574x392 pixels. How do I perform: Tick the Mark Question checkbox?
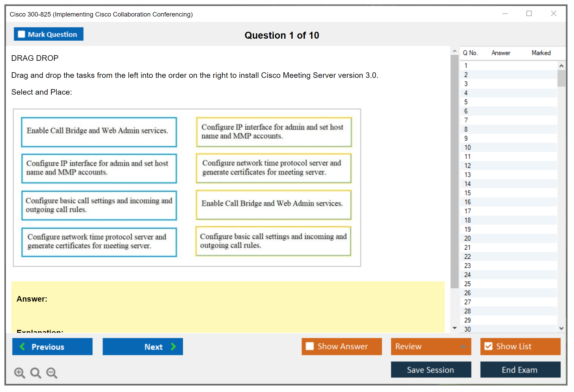coord(21,34)
